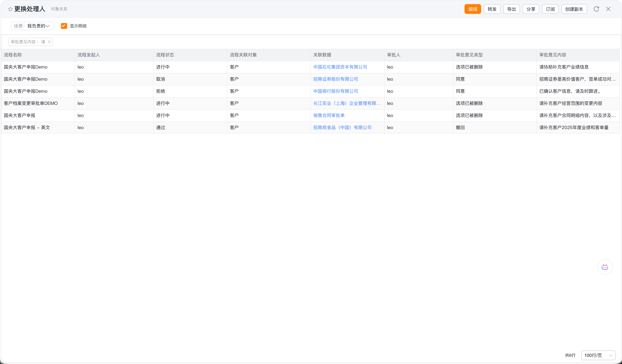Viewport: 622px width, 364px height.
Task: Click the 共6行 row count text
Action: tap(570, 355)
